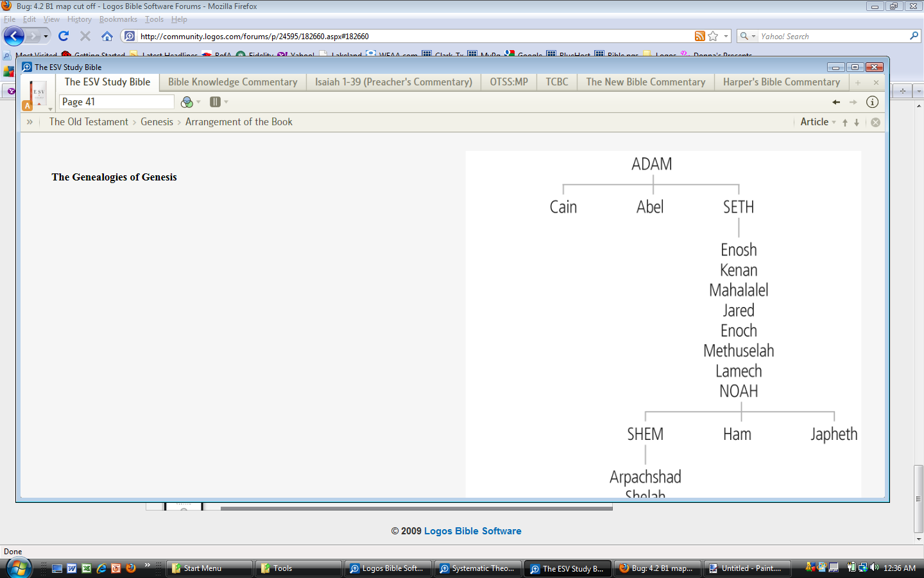Bookmark page with the star icon

coord(713,36)
